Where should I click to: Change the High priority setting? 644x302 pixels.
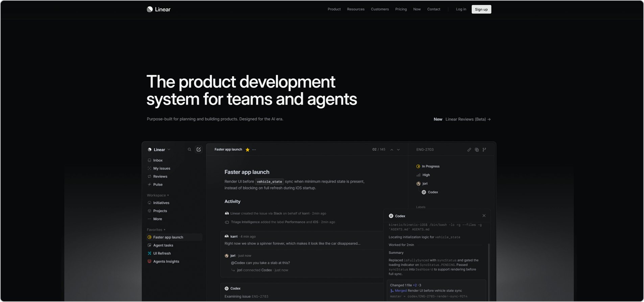tap(423, 175)
